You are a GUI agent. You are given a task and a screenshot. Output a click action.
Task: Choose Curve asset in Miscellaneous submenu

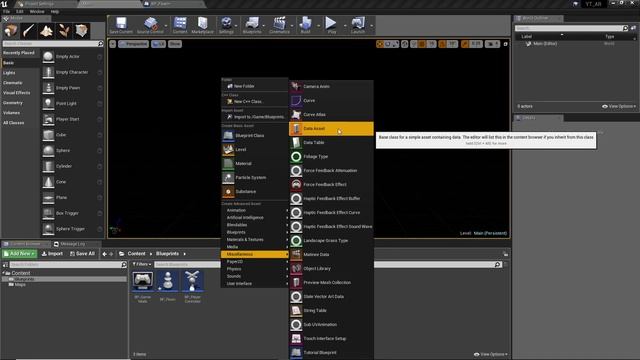(331, 100)
